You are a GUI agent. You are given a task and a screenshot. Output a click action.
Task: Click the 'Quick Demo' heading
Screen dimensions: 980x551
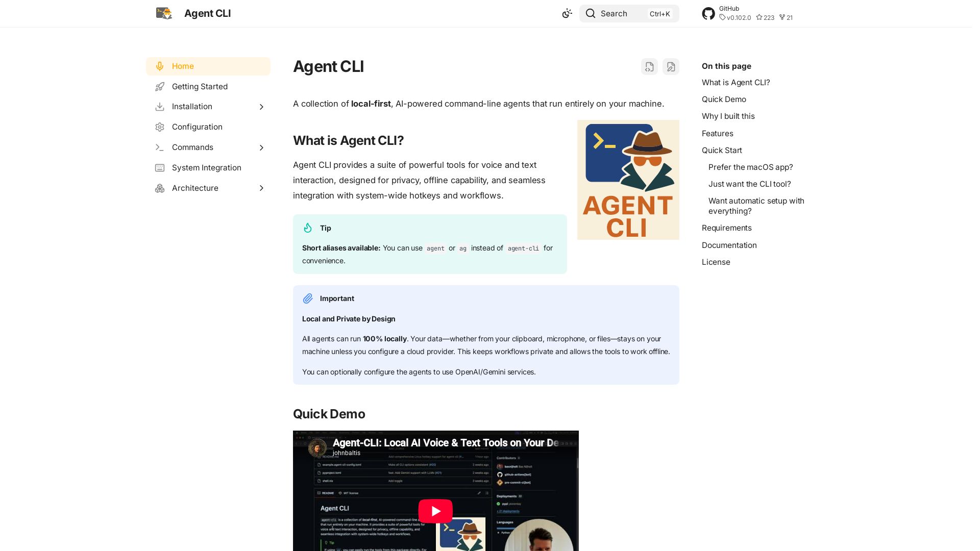click(329, 414)
